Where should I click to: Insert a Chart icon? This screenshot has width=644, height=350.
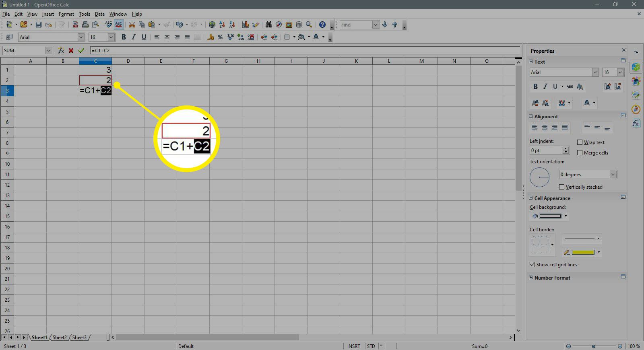tap(246, 25)
